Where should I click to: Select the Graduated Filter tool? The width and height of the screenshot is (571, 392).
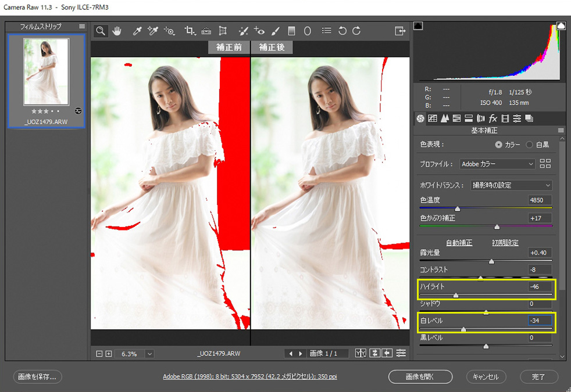pyautogui.click(x=292, y=31)
